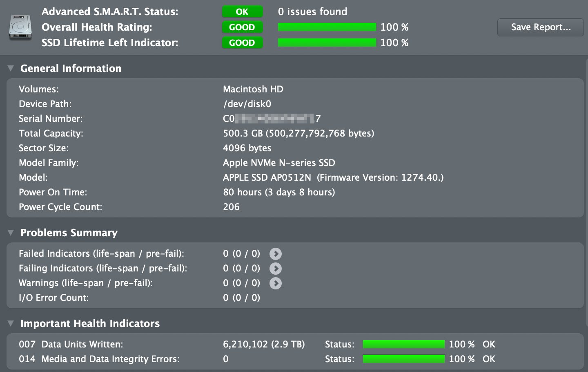Viewport: 588px width, 372px height.
Task: Click the hard drive icon at top left
Action: pos(20,27)
